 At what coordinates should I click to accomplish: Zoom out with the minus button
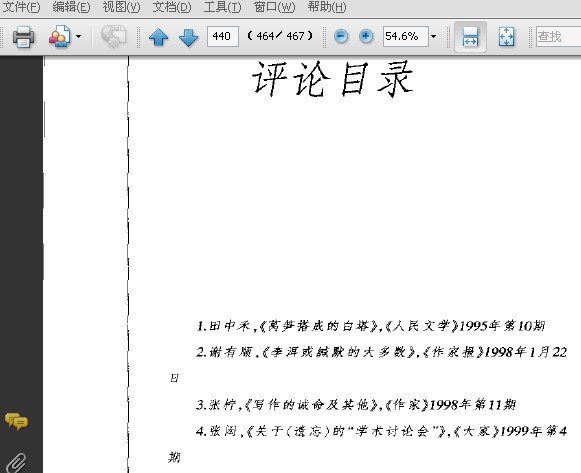(x=341, y=36)
